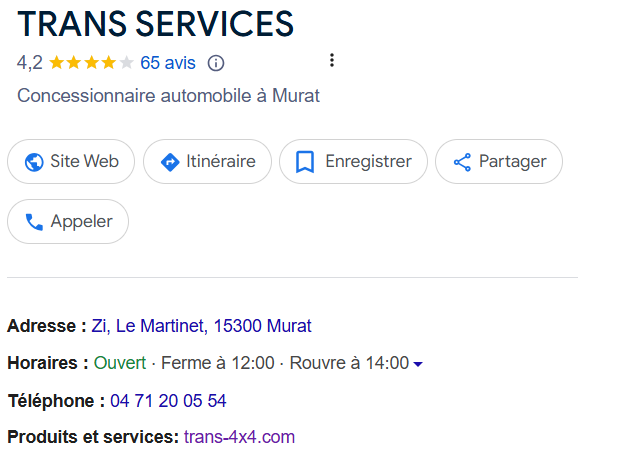This screenshot has width=625, height=473.
Task: Click the TRANS SERVICES title
Action: [x=155, y=24]
